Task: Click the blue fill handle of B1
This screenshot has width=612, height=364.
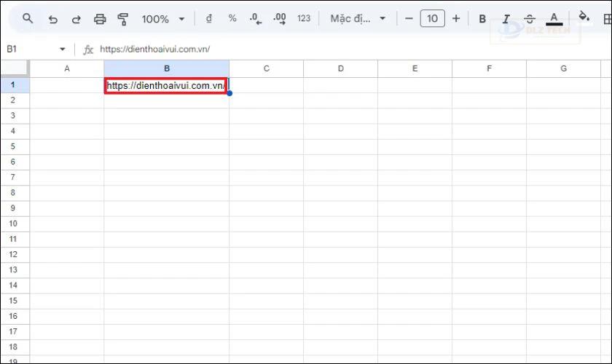Action: coord(229,93)
